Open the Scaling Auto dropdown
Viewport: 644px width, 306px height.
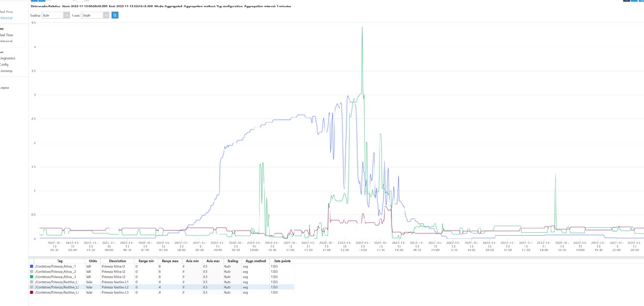tap(56, 16)
